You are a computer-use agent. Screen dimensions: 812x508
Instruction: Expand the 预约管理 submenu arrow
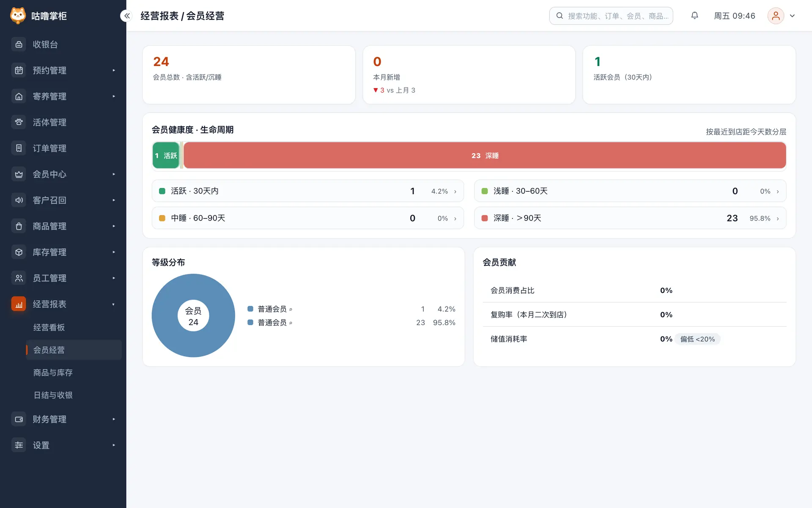[x=114, y=70]
